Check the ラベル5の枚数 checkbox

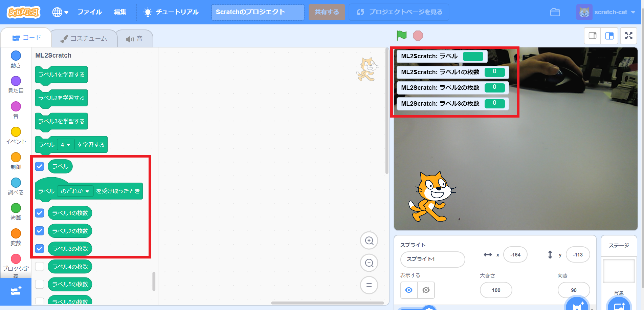click(40, 284)
